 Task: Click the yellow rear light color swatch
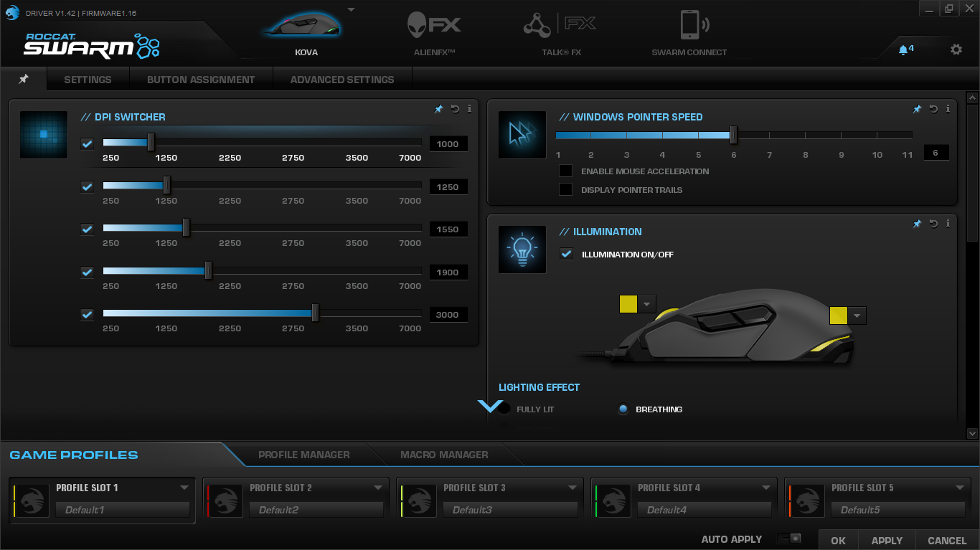click(838, 316)
